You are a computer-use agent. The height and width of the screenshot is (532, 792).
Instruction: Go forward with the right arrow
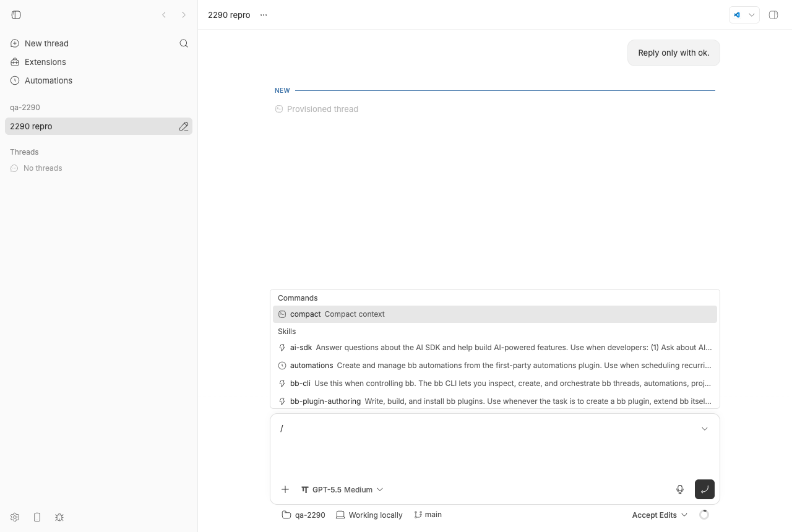(184, 15)
